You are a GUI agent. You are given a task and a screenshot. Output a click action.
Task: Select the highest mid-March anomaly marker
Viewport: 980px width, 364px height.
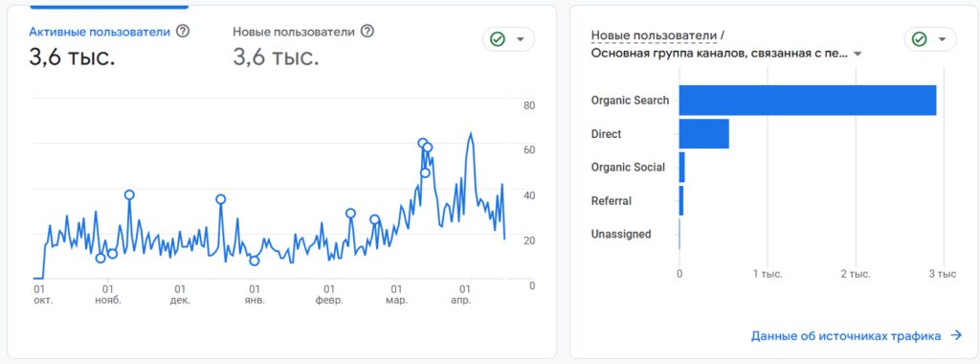coord(422,144)
